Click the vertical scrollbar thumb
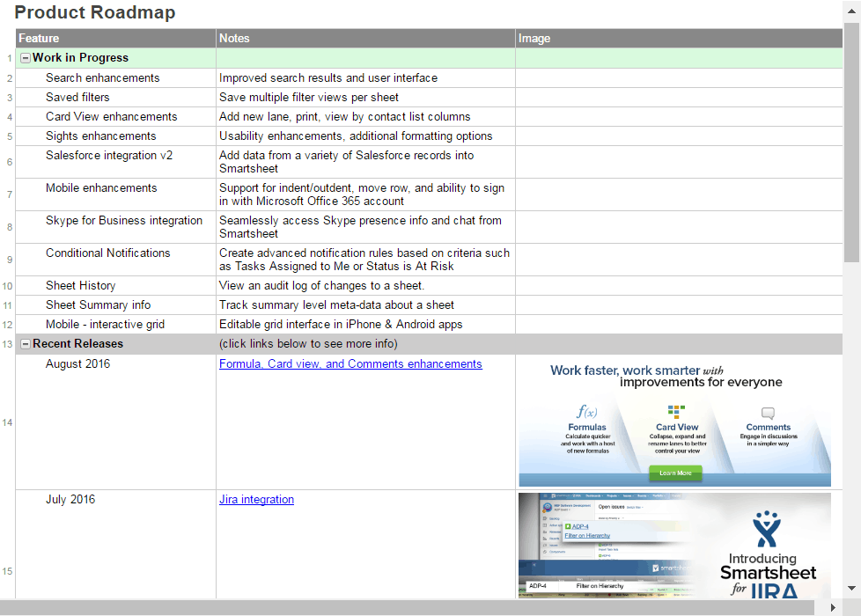The height and width of the screenshot is (616, 861). click(x=851, y=143)
